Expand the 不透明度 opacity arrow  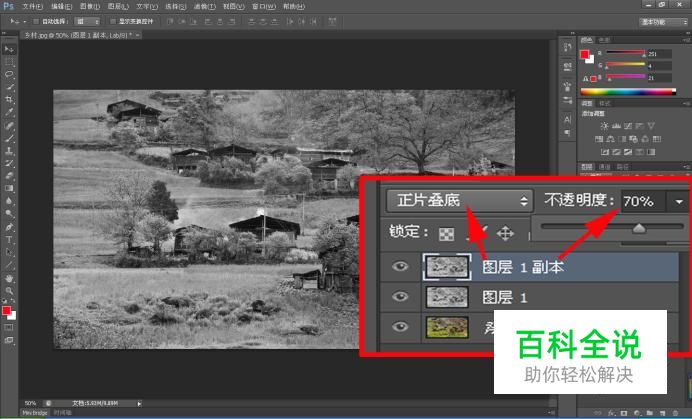click(x=679, y=201)
